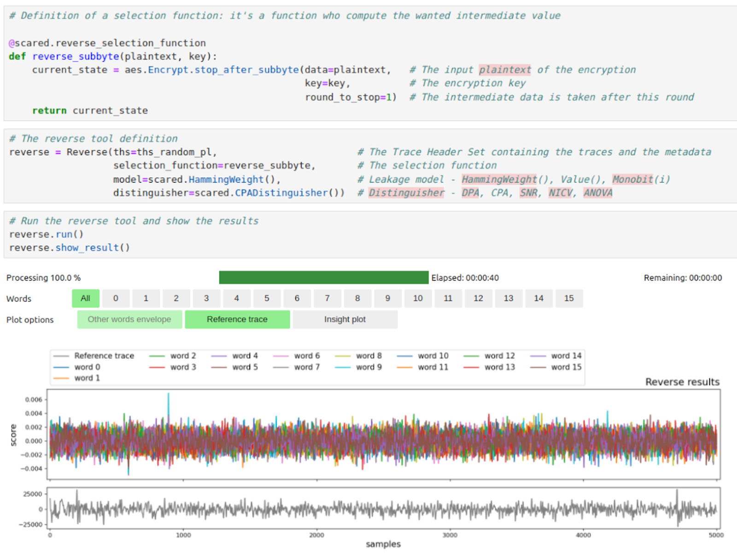Select word 1 in the plot legend
The width and height of the screenshot is (737, 560).
pos(86,378)
